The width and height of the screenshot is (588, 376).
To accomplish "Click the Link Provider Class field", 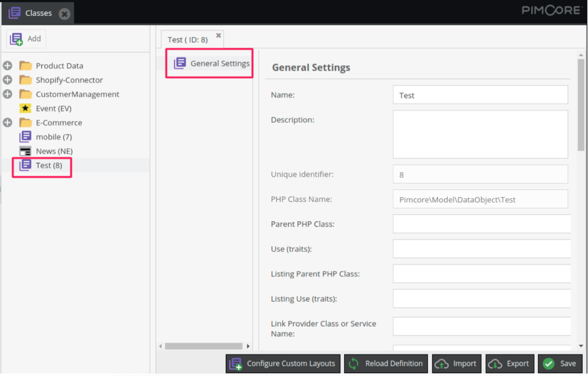I will click(482, 326).
